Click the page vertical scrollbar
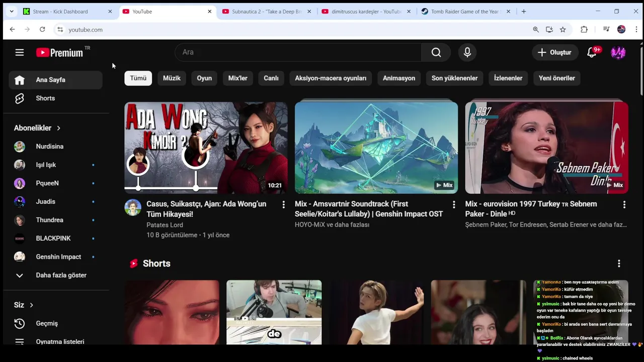Screen dimensions: 644x362 coord(641,70)
